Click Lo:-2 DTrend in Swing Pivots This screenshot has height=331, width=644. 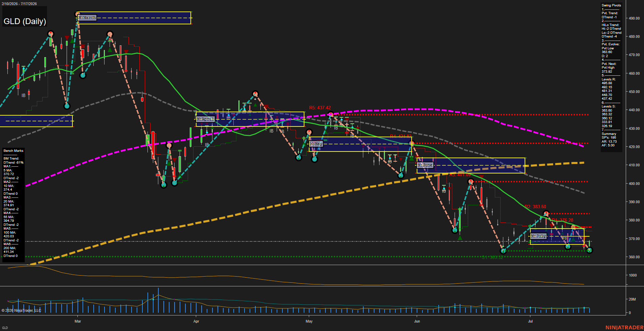(x=612, y=33)
